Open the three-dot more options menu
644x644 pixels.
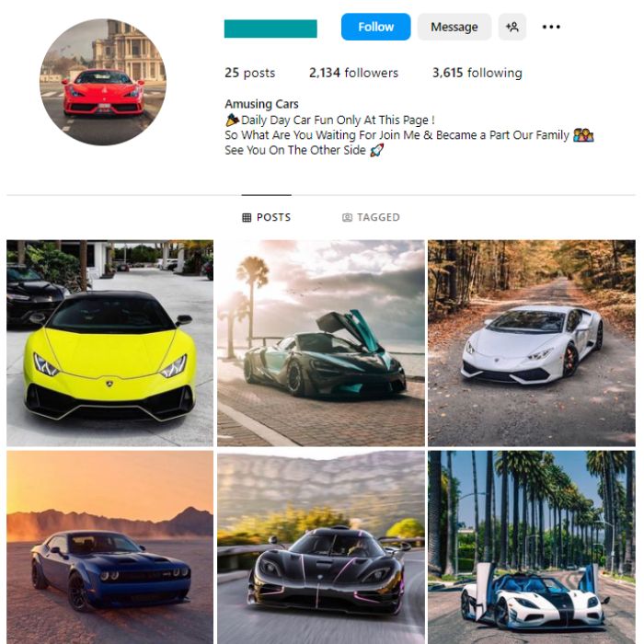coord(551,27)
